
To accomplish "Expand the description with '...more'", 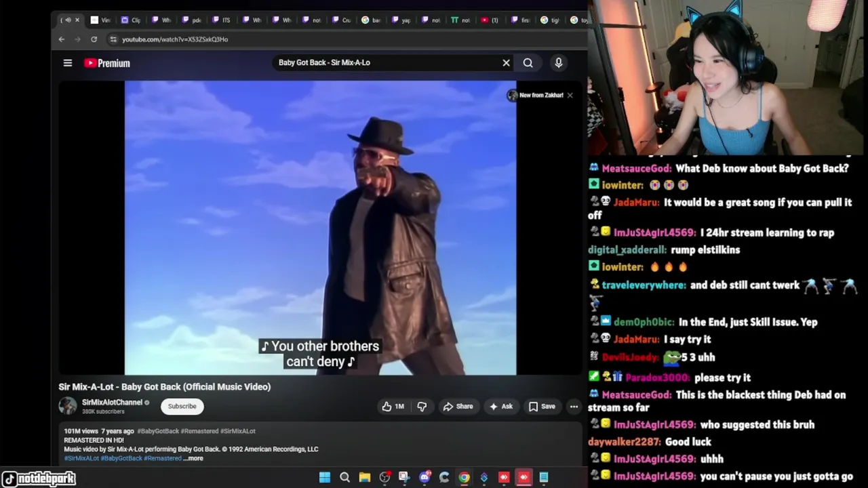I will tap(193, 458).
